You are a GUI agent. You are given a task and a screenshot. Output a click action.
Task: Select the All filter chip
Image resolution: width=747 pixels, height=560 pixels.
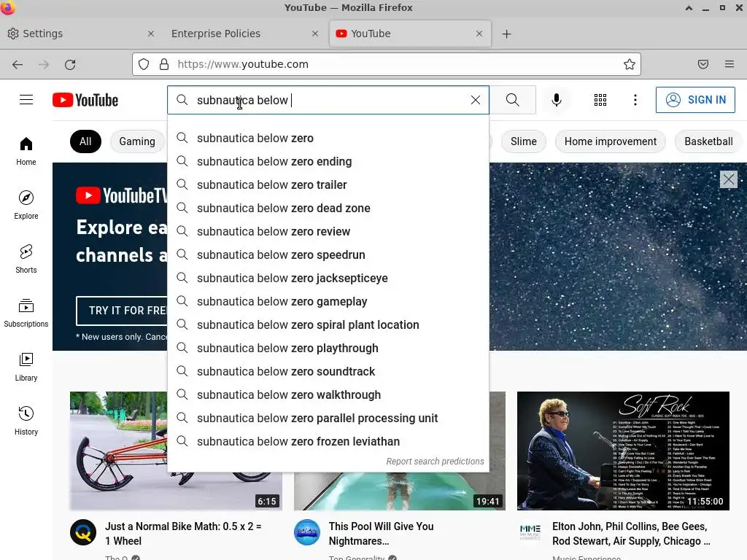(85, 141)
